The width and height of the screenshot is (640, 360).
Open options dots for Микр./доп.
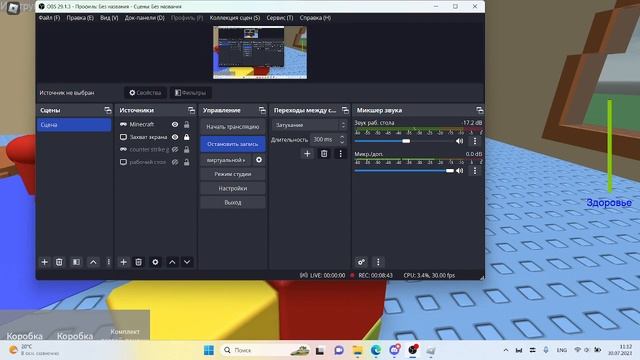(x=475, y=171)
